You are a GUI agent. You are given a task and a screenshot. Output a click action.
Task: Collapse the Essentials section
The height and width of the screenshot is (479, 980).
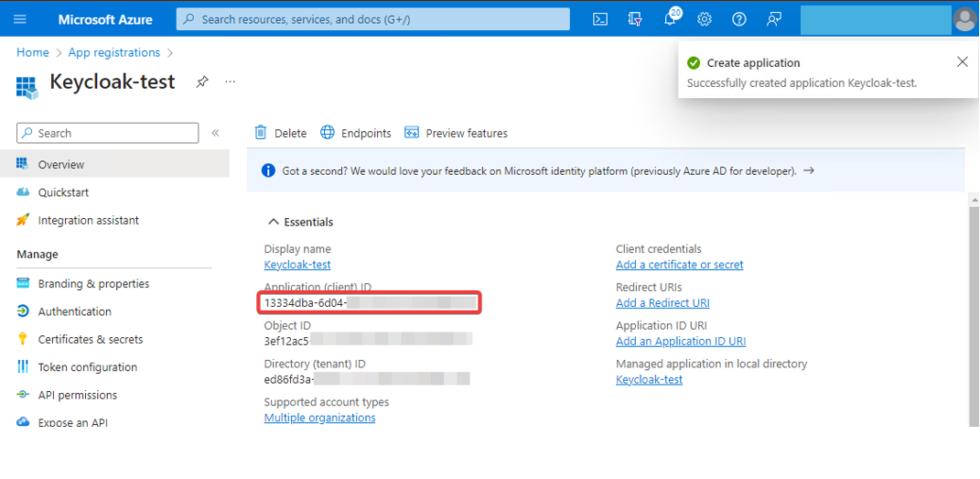point(301,222)
